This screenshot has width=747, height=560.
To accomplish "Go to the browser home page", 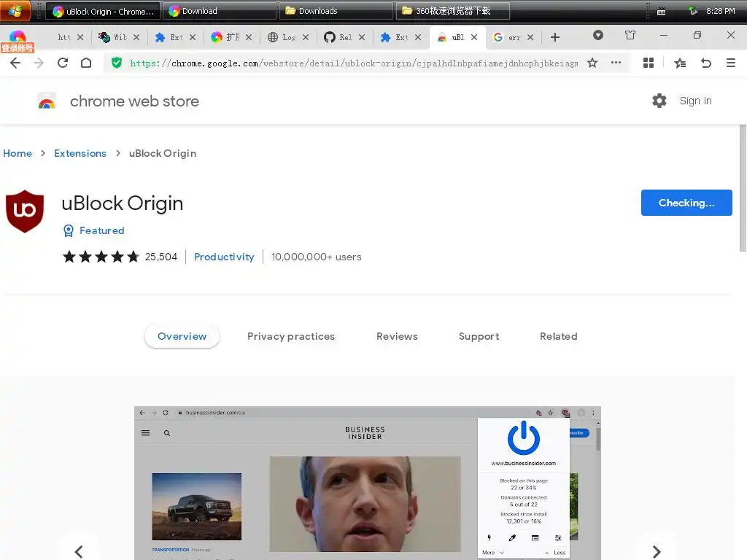I will [86, 63].
